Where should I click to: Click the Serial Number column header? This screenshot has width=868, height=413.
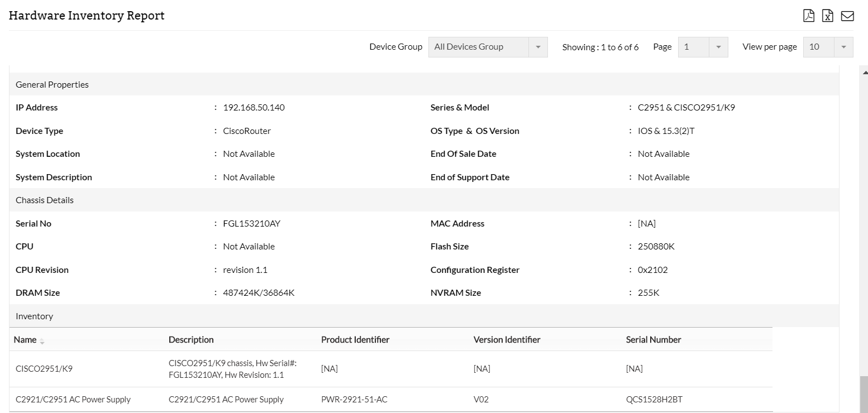[654, 339]
